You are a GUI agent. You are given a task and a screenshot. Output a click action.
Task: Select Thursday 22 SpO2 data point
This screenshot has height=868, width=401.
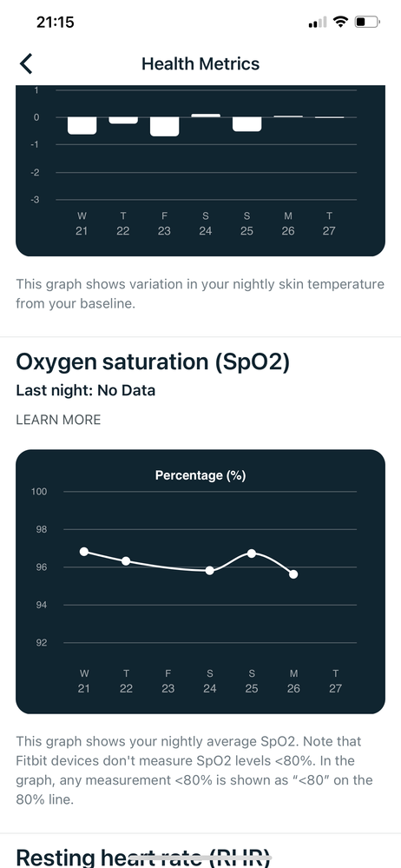[x=126, y=560]
